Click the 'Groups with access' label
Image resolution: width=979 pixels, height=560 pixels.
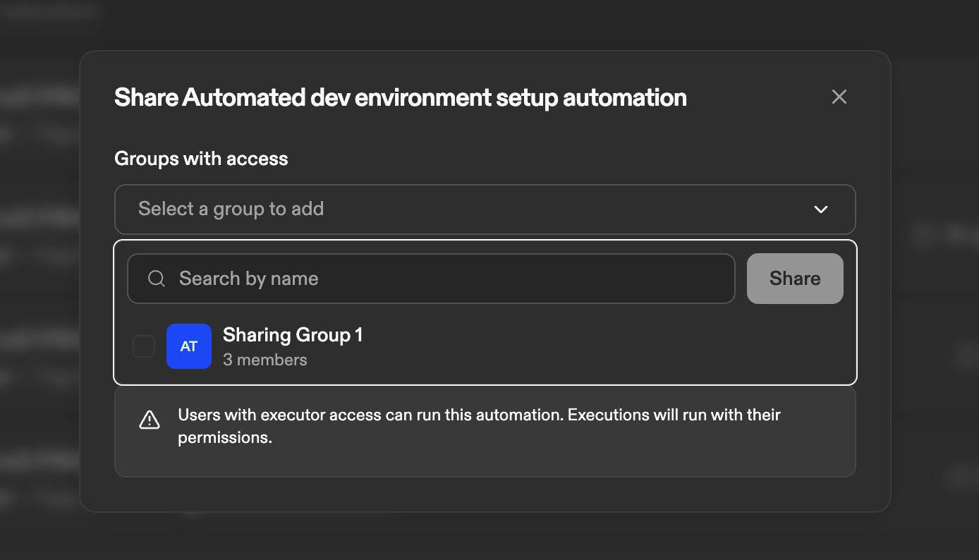(x=201, y=159)
